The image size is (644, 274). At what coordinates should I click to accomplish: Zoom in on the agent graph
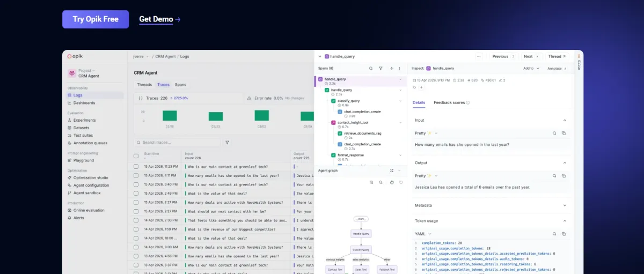pos(371,182)
